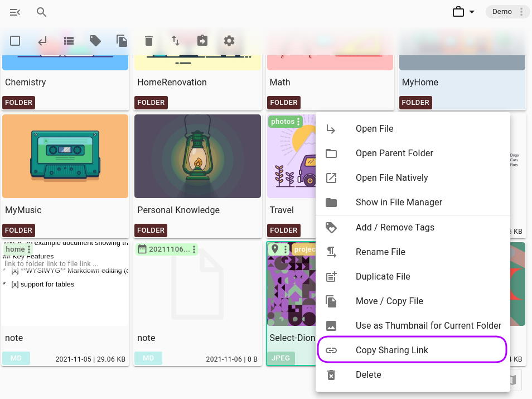Click the Demo label in top bar
This screenshot has width=532, height=399.
tap(502, 12)
